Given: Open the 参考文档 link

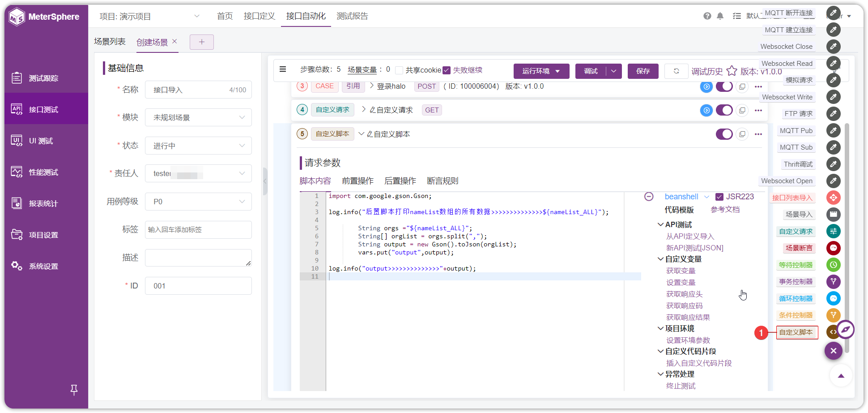Looking at the screenshot, I should (x=725, y=210).
